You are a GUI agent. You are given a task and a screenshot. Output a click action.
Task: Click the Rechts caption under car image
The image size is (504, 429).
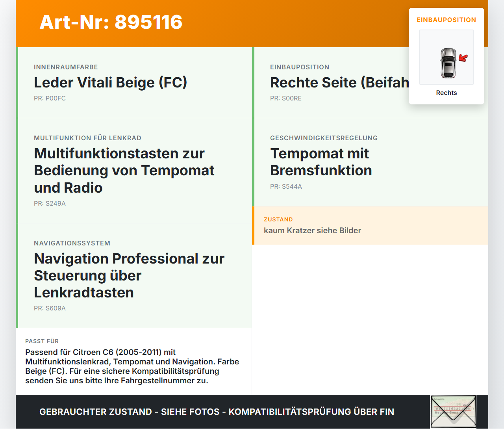[447, 93]
